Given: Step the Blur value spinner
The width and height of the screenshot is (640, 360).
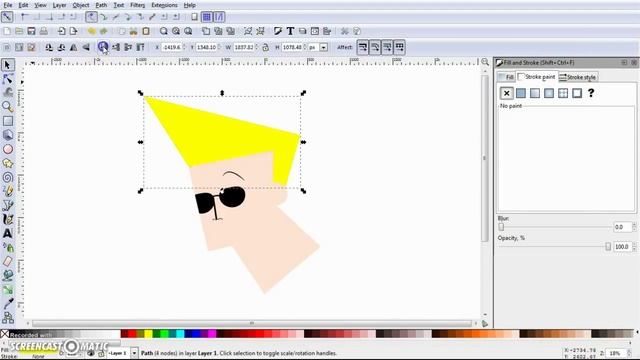Looking at the screenshot, I should pos(634,227).
